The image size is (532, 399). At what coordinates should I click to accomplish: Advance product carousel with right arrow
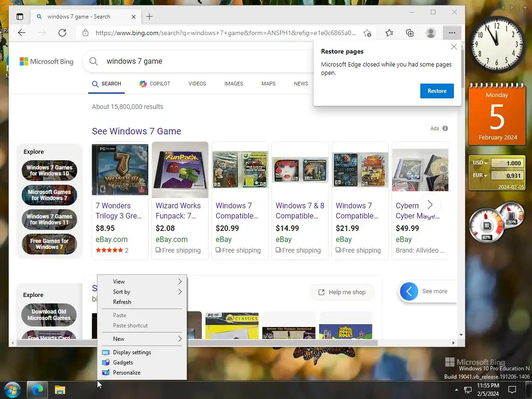(430, 205)
